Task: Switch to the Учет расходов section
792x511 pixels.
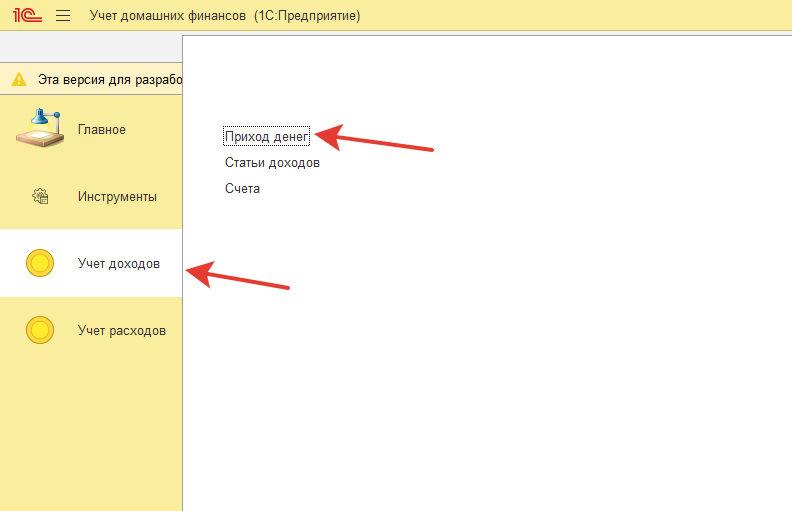Action: point(91,330)
